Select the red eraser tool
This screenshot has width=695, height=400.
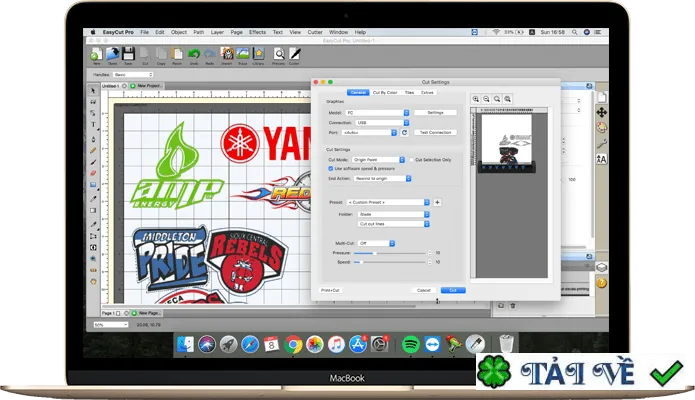coord(93,173)
